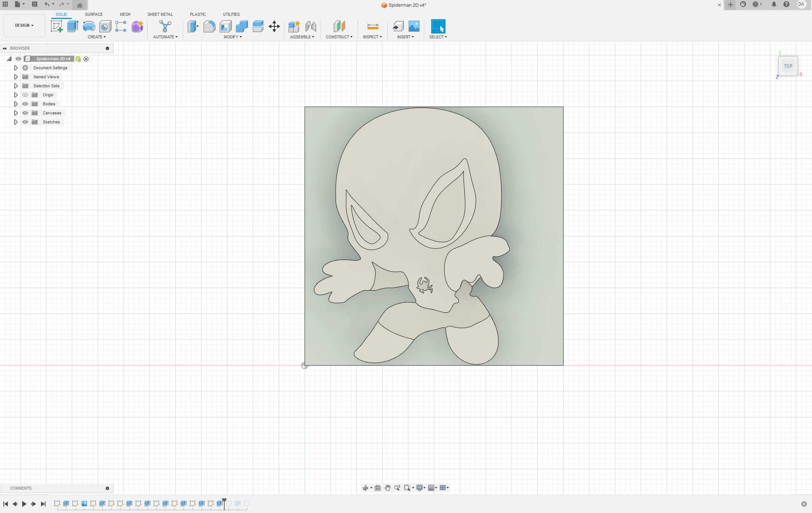Expand the Selection Sets node

(16, 86)
